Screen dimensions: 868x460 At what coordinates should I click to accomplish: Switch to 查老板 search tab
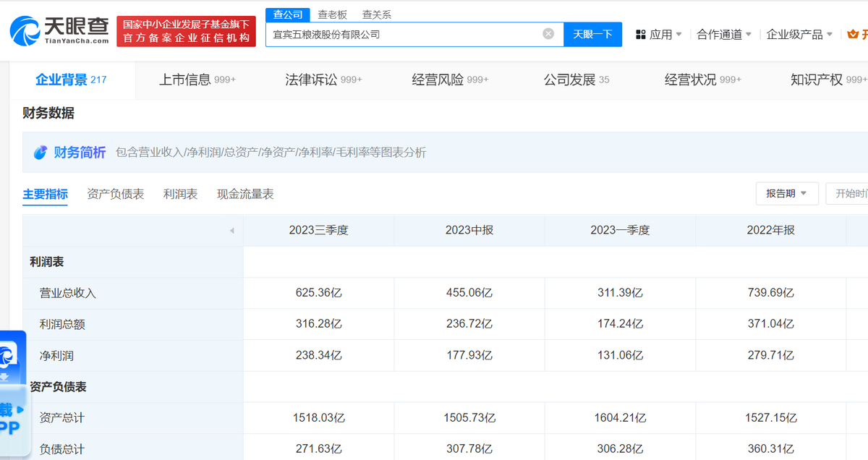(333, 14)
